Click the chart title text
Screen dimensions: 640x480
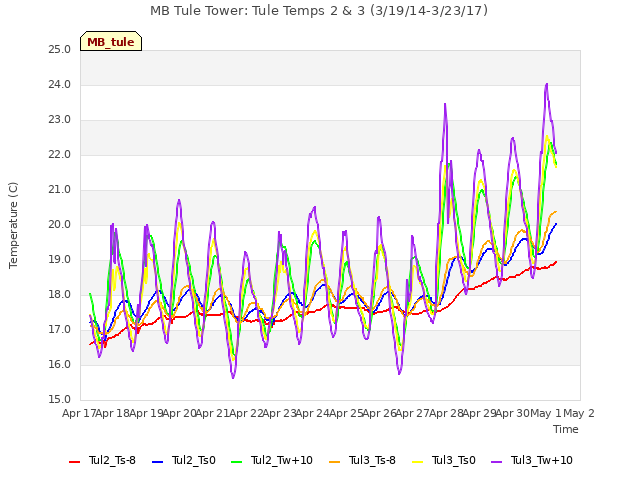point(319,11)
